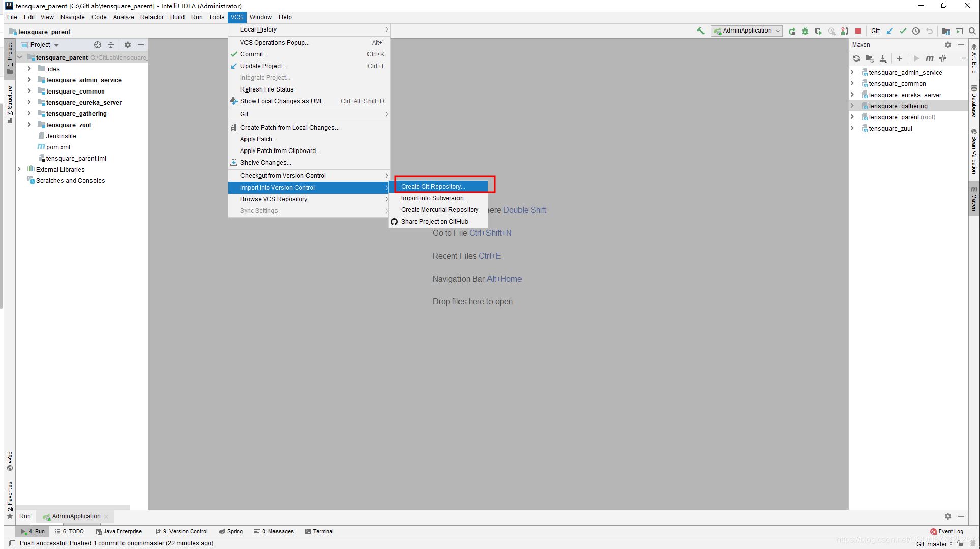
Task: Enable Show Local Changes as UML
Action: click(282, 101)
